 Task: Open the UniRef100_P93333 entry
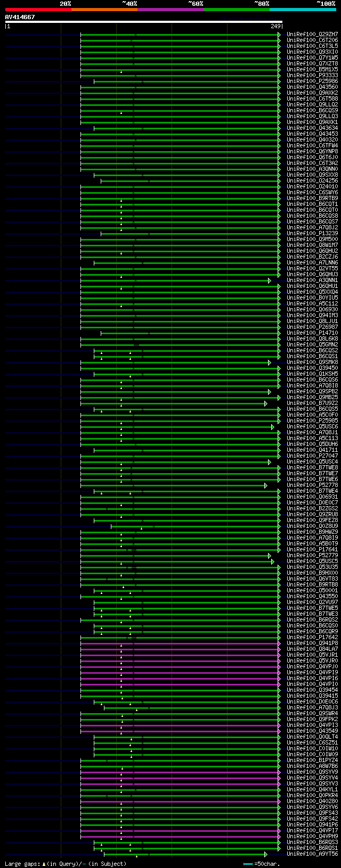coord(312,76)
